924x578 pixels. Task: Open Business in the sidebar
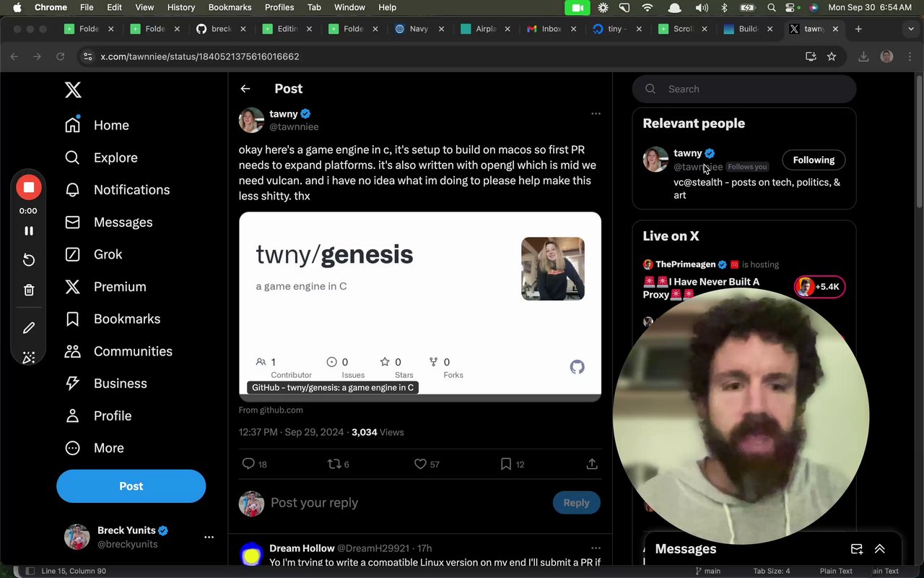tap(105, 384)
